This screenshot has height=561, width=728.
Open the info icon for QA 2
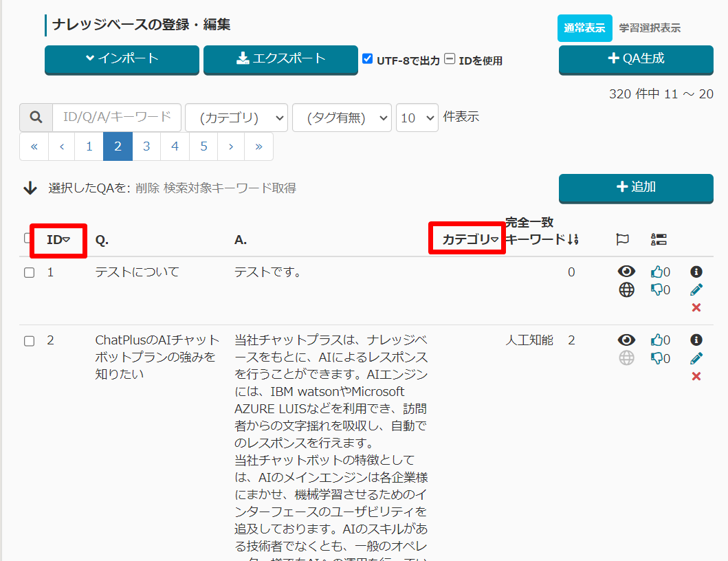(696, 340)
